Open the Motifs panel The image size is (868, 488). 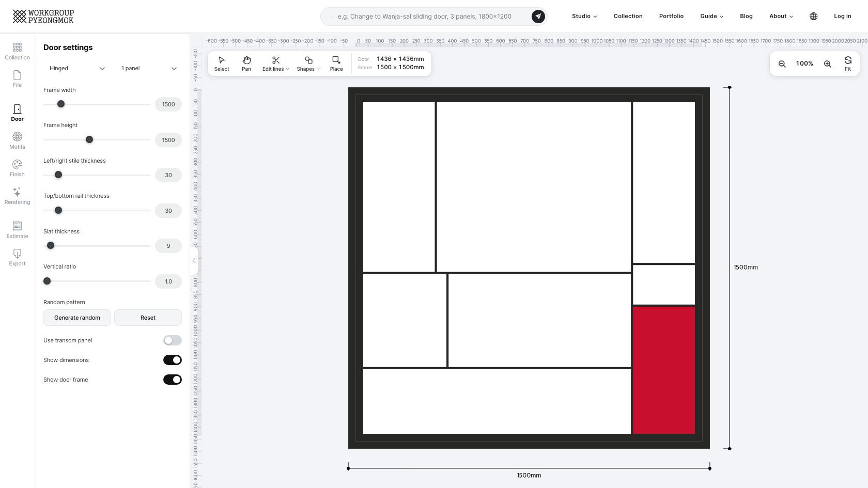point(17,140)
